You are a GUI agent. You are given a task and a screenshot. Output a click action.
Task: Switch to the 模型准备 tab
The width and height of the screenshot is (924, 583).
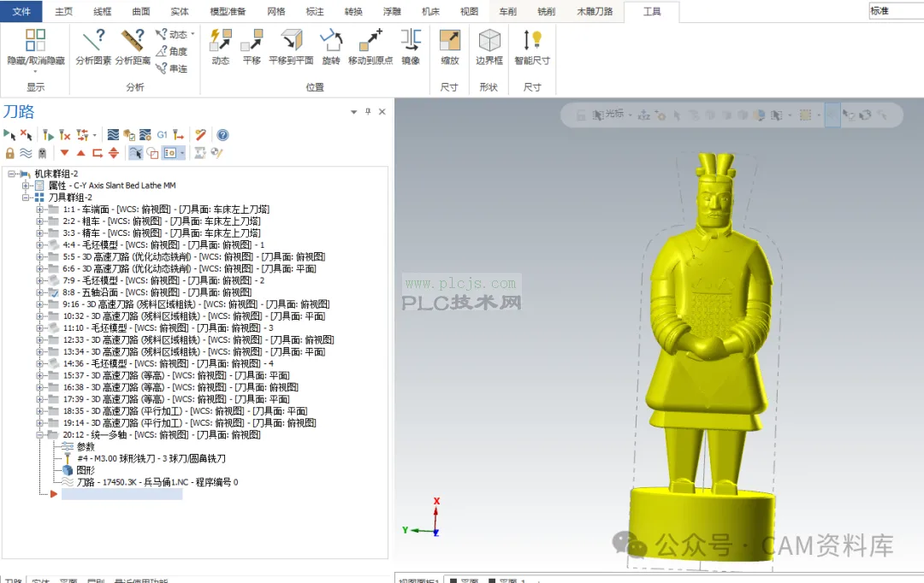pos(228,11)
